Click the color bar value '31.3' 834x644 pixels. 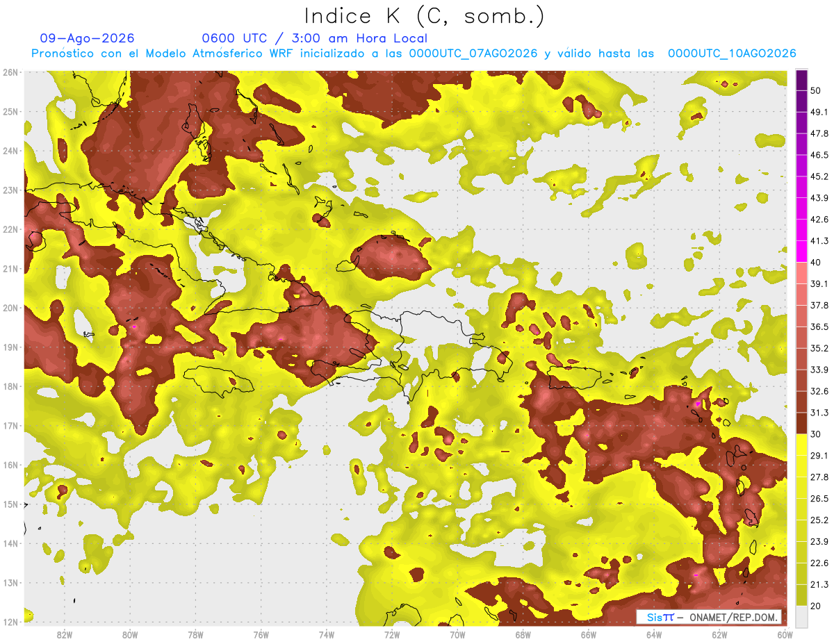819,413
